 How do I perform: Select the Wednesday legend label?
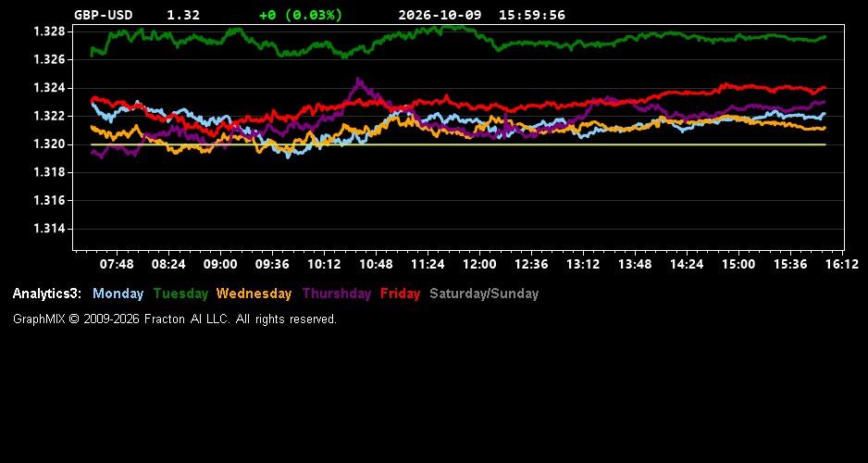(x=254, y=294)
